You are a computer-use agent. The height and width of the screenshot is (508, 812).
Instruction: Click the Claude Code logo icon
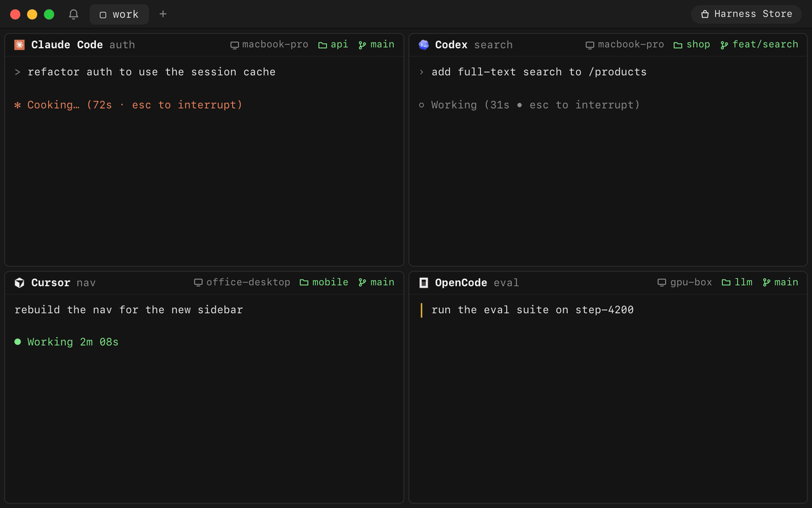pyautogui.click(x=20, y=44)
